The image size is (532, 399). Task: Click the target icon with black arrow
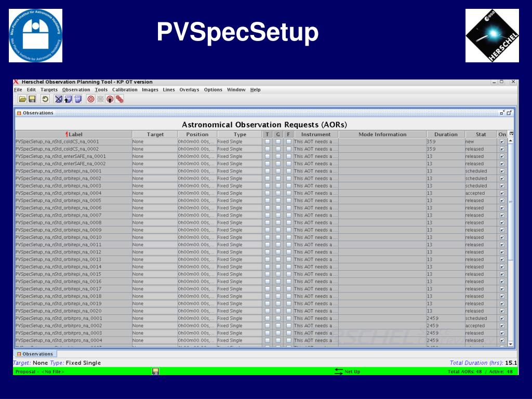110,99
